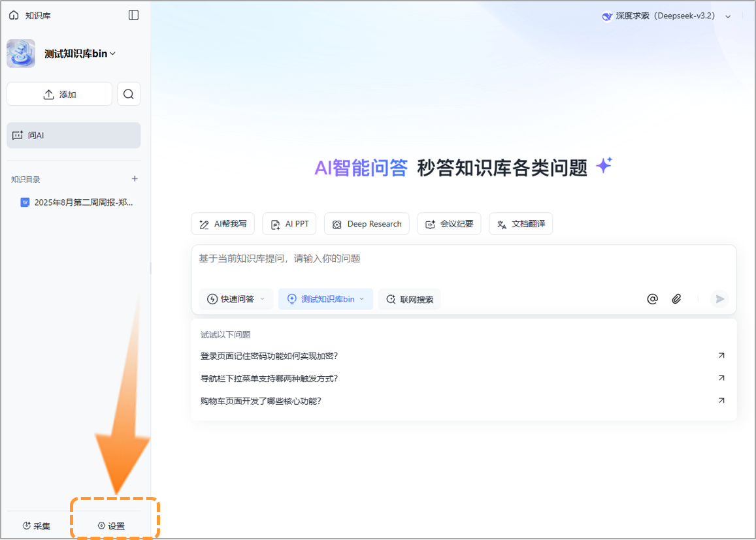Click the 添加 upload button
Image resolution: width=756 pixels, height=540 pixels.
coord(59,93)
